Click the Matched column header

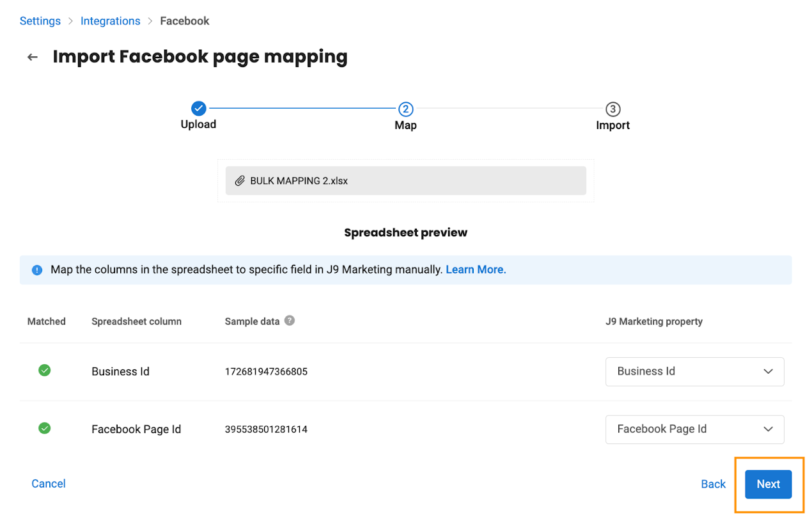coord(47,321)
